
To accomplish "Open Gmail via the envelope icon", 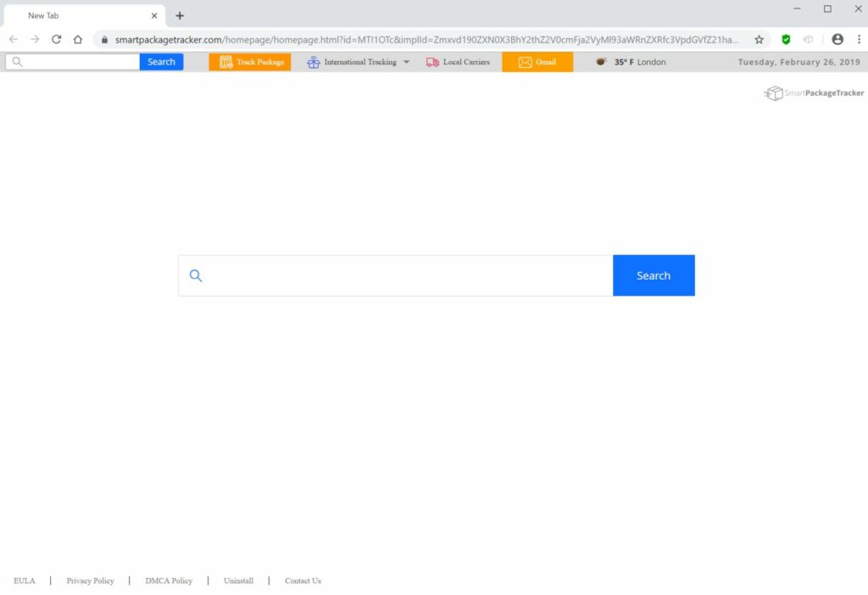I will [x=526, y=62].
